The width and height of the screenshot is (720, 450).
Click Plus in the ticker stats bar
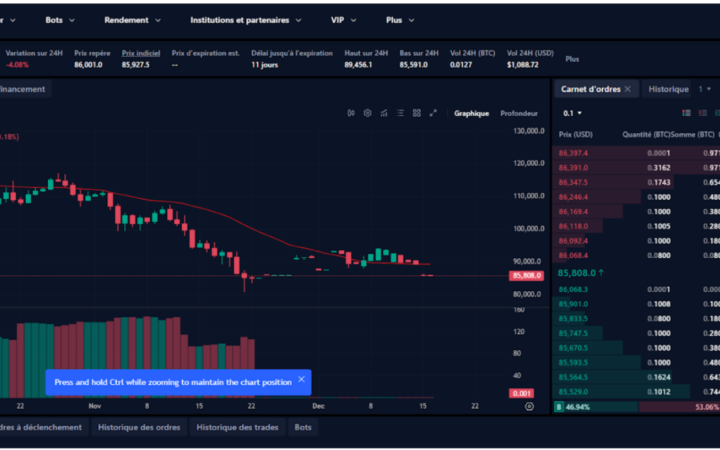click(x=572, y=59)
